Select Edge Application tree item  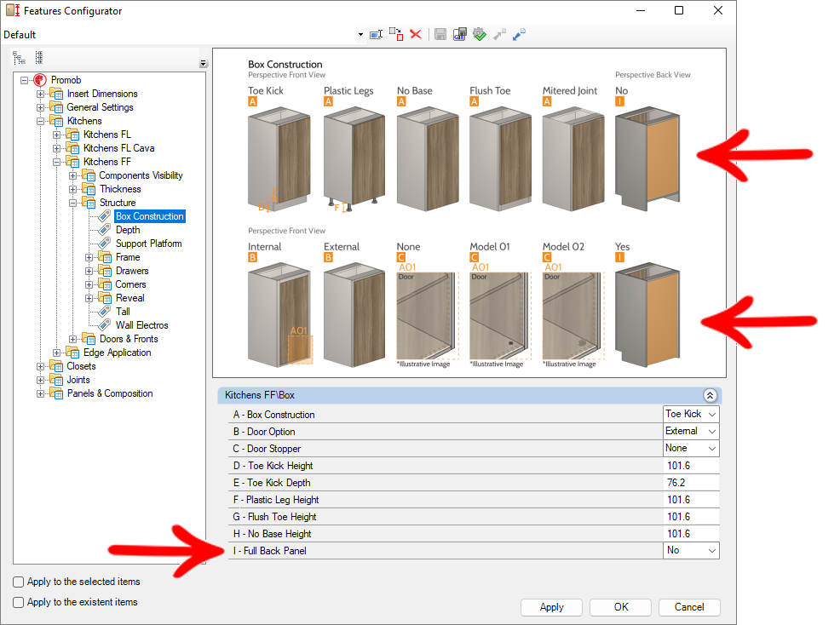coord(118,353)
